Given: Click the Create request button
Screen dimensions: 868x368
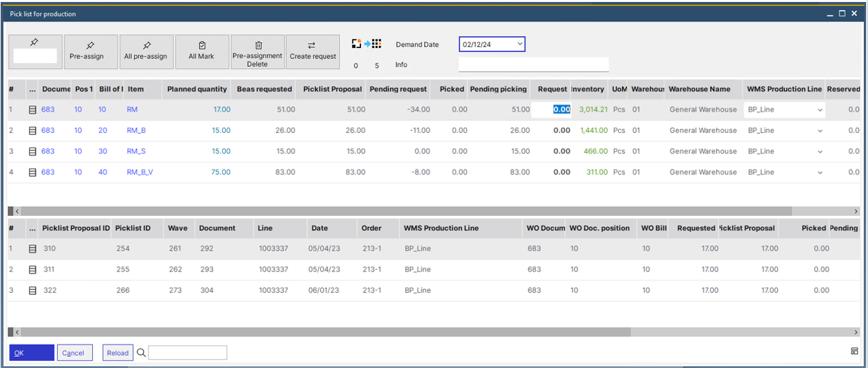Looking at the screenshot, I should tap(313, 51).
